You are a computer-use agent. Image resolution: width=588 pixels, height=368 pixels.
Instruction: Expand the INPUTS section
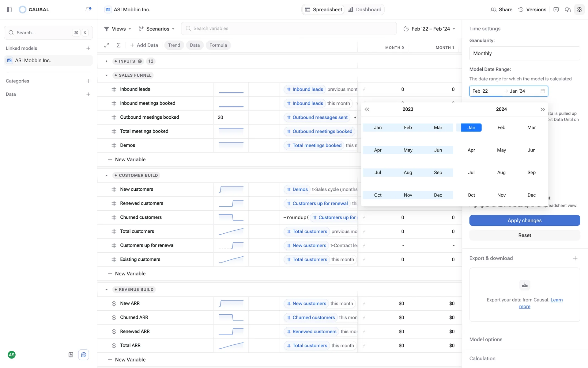[107, 61]
